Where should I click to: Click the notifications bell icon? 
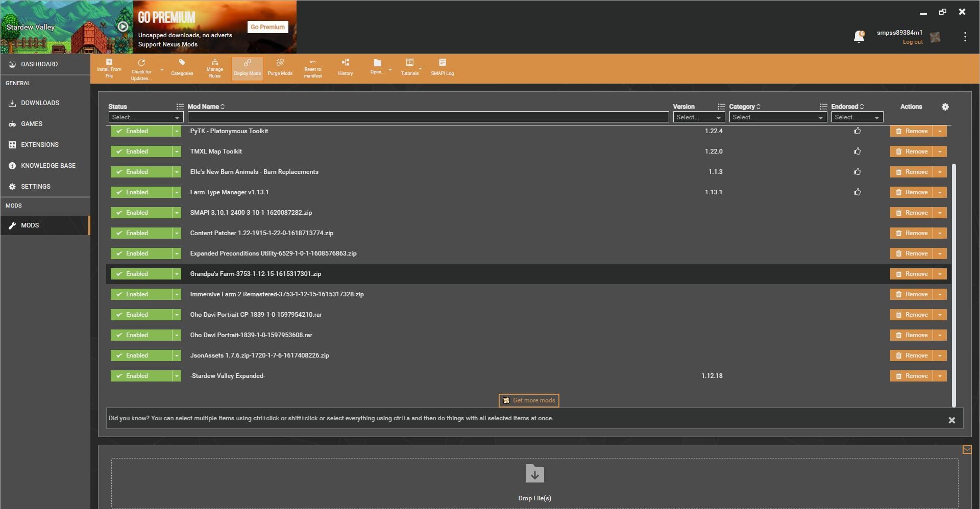pos(859,36)
